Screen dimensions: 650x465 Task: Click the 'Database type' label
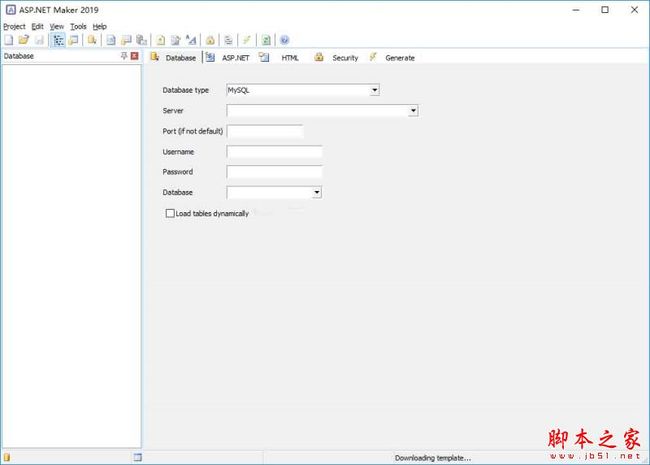click(185, 90)
